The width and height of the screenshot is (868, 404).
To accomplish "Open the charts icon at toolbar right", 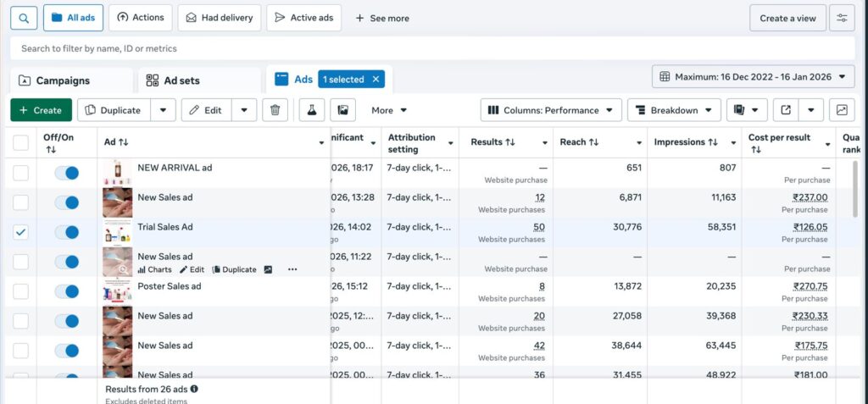I will tap(842, 110).
